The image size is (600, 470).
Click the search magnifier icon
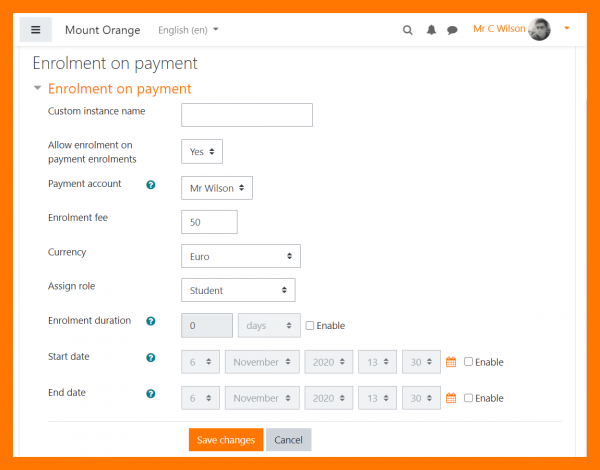[407, 30]
